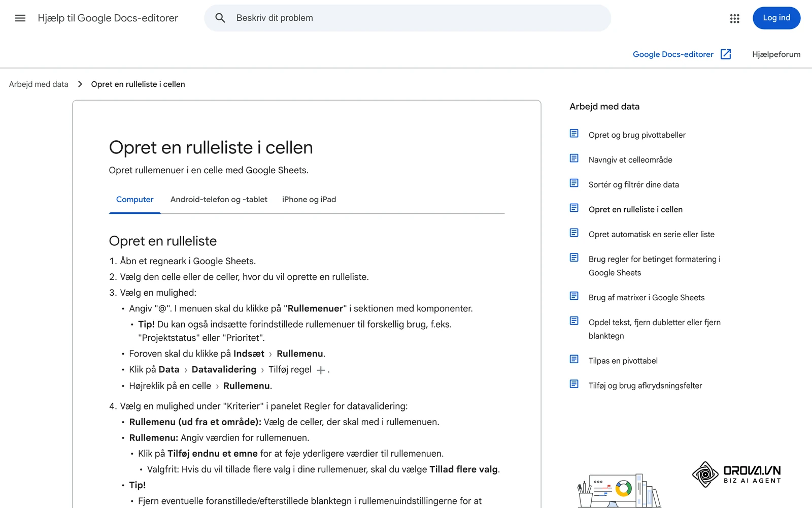Image resolution: width=812 pixels, height=508 pixels.
Task: Open the Google Docs-editorer link
Action: [x=673, y=54]
